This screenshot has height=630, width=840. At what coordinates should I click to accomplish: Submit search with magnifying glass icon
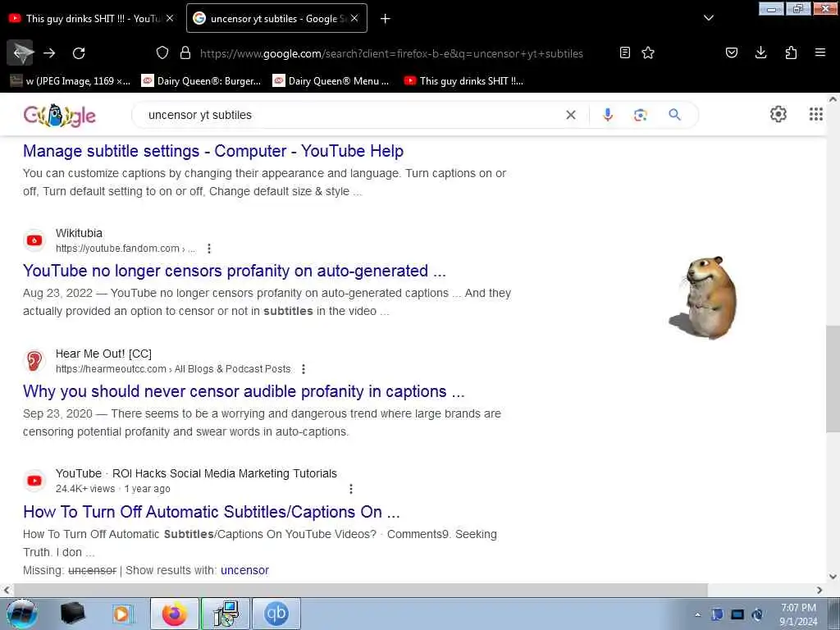pyautogui.click(x=674, y=115)
